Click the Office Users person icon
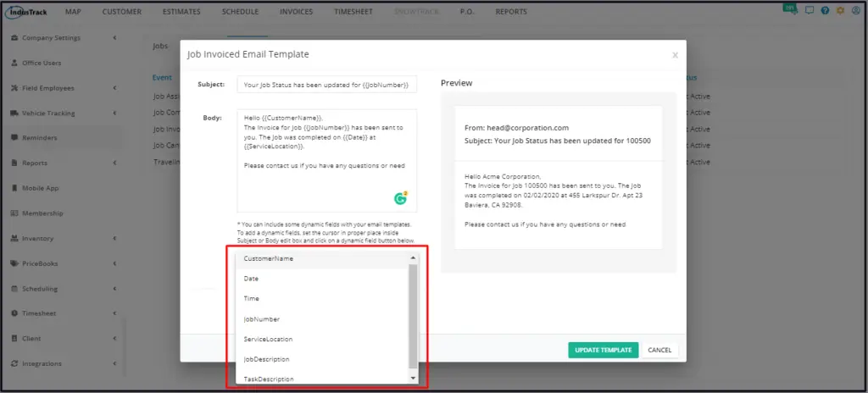 pos(15,64)
